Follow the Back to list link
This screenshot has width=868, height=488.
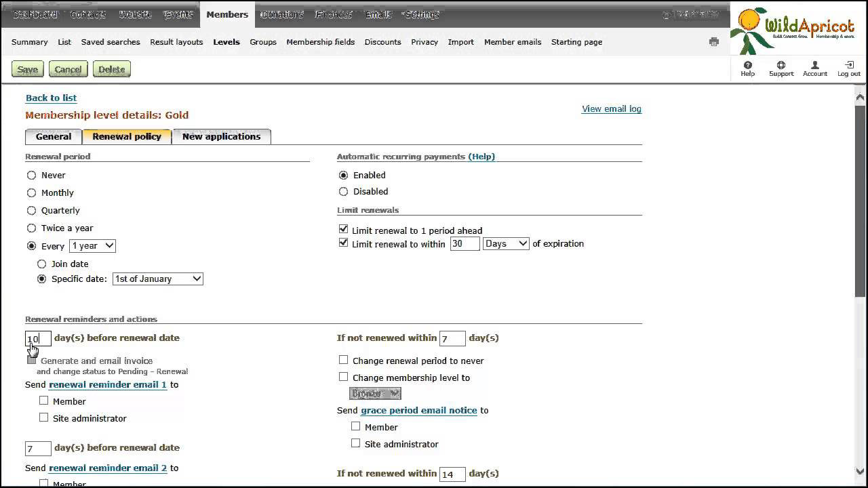tap(51, 98)
